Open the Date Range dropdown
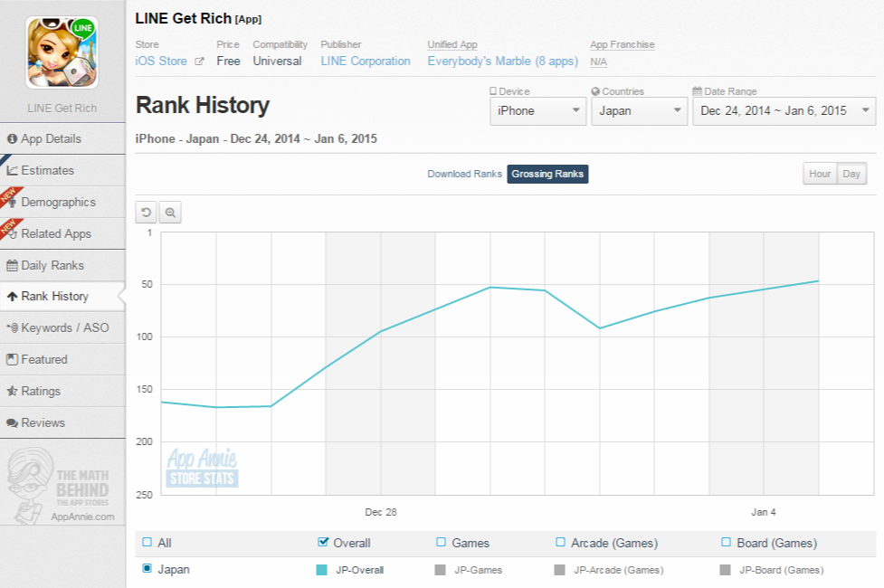 784,111
